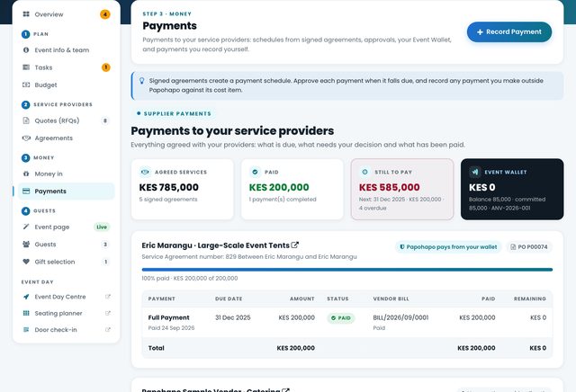Click the external link icon for Seating planner
Screen dimensions: 576x392
pos(108,313)
